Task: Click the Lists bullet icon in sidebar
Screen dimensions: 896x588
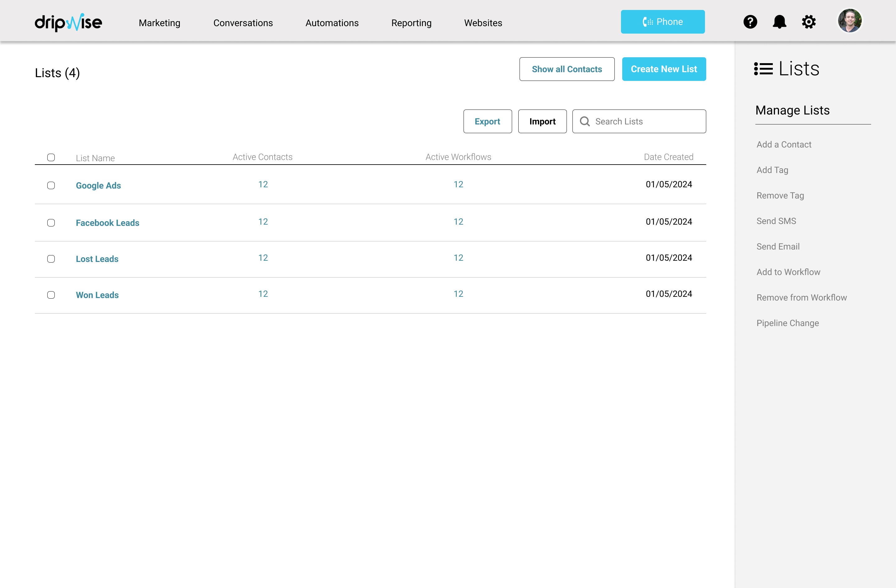Action: point(763,69)
